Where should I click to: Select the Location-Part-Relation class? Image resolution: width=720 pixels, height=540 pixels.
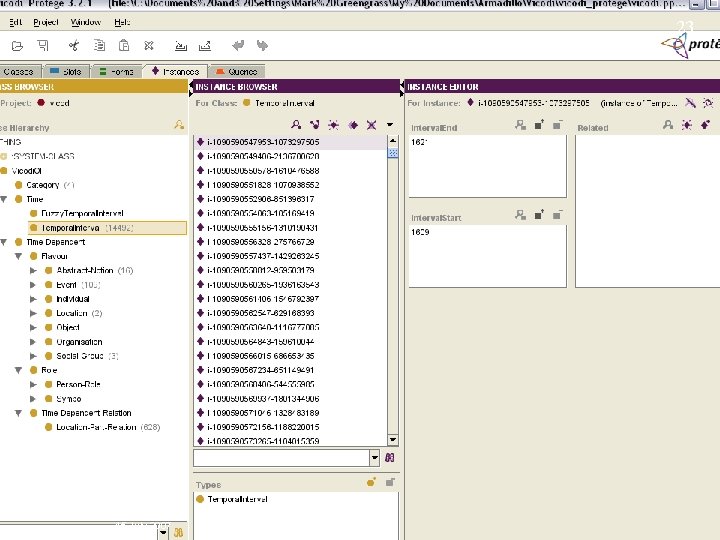click(x=97, y=427)
